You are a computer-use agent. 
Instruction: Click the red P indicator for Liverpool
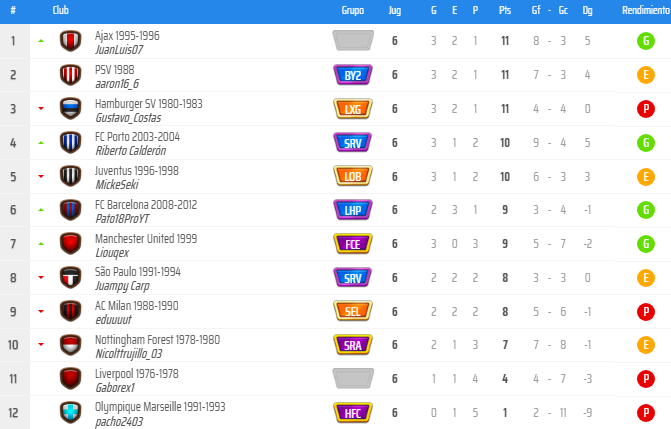(647, 379)
